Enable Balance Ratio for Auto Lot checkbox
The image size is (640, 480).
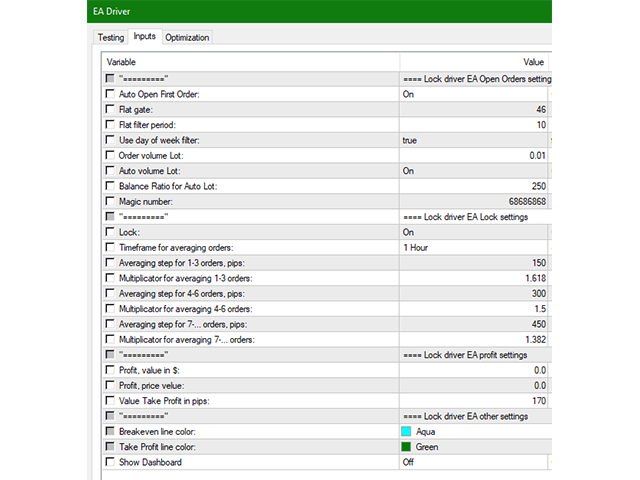[x=110, y=186]
